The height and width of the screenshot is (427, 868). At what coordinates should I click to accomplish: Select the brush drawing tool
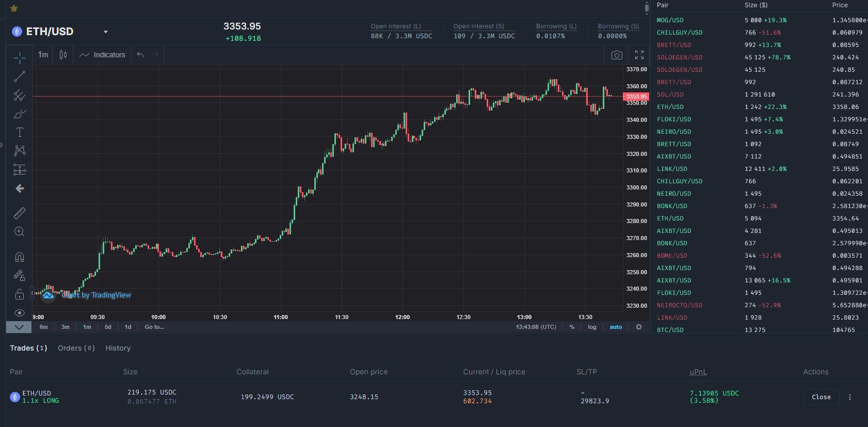point(20,114)
